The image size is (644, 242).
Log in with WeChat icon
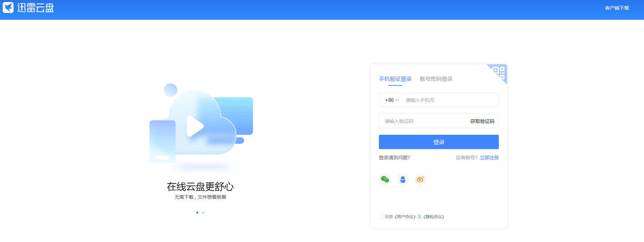point(385,179)
